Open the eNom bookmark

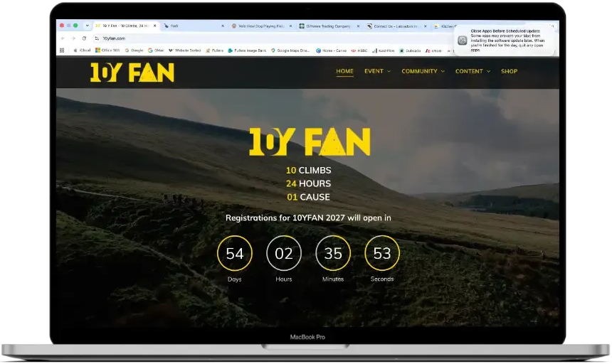[x=433, y=50]
